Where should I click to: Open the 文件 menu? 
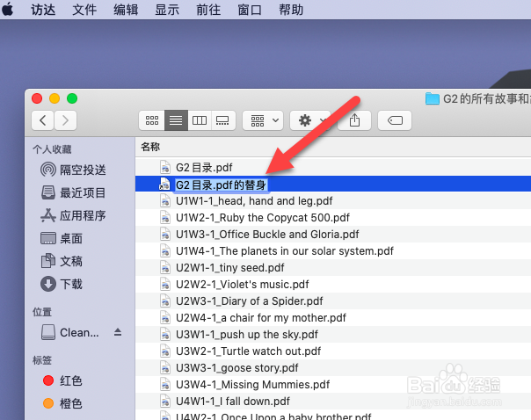(84, 10)
